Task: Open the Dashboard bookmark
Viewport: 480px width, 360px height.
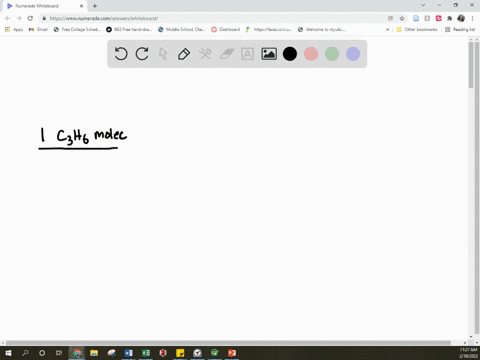Action: click(x=226, y=29)
